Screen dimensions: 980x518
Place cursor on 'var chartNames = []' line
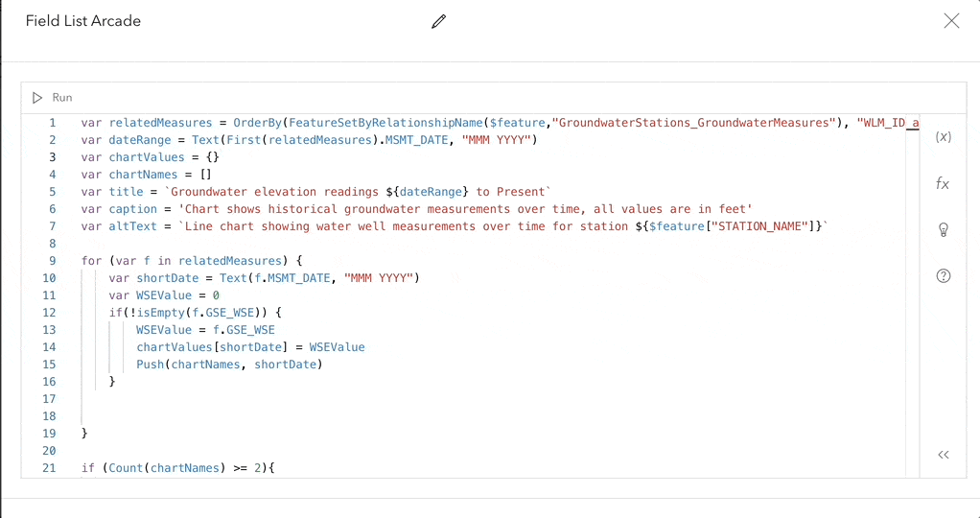point(147,175)
